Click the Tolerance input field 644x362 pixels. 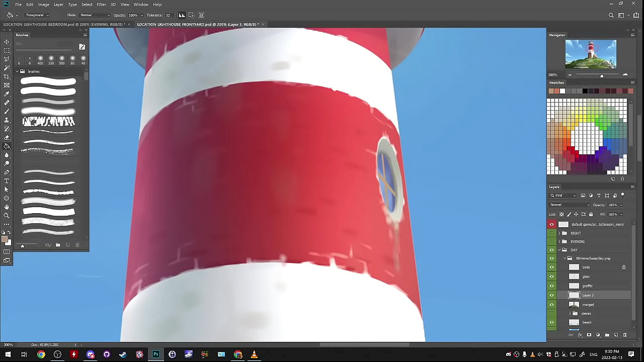tap(168, 15)
